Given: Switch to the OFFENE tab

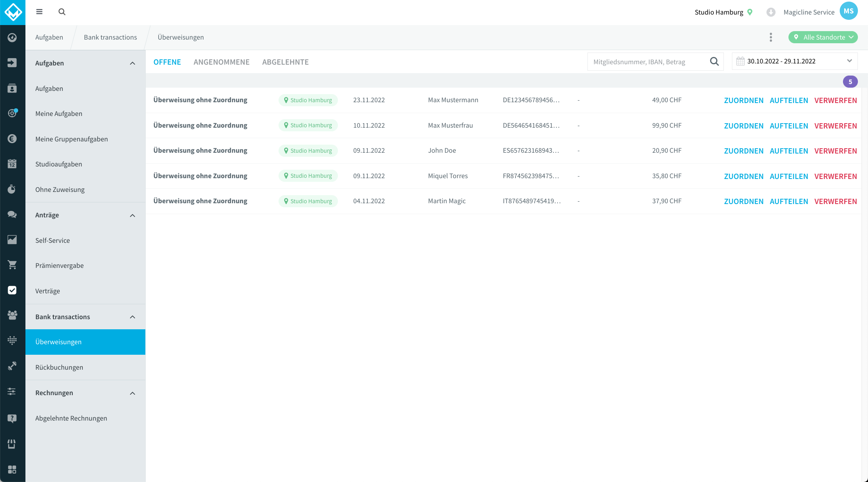Looking at the screenshot, I should pyautogui.click(x=167, y=62).
